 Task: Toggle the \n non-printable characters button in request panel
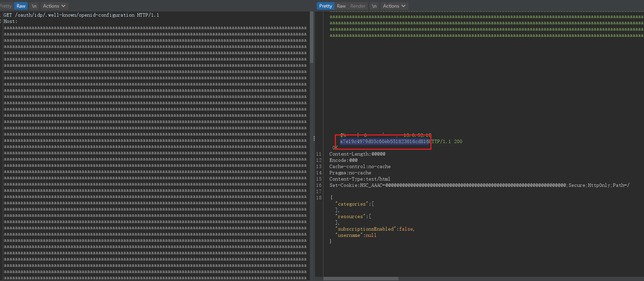click(x=34, y=6)
